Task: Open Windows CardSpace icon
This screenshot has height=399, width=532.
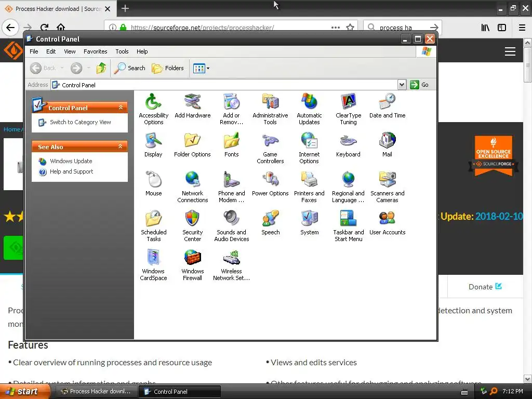Action: 153,265
